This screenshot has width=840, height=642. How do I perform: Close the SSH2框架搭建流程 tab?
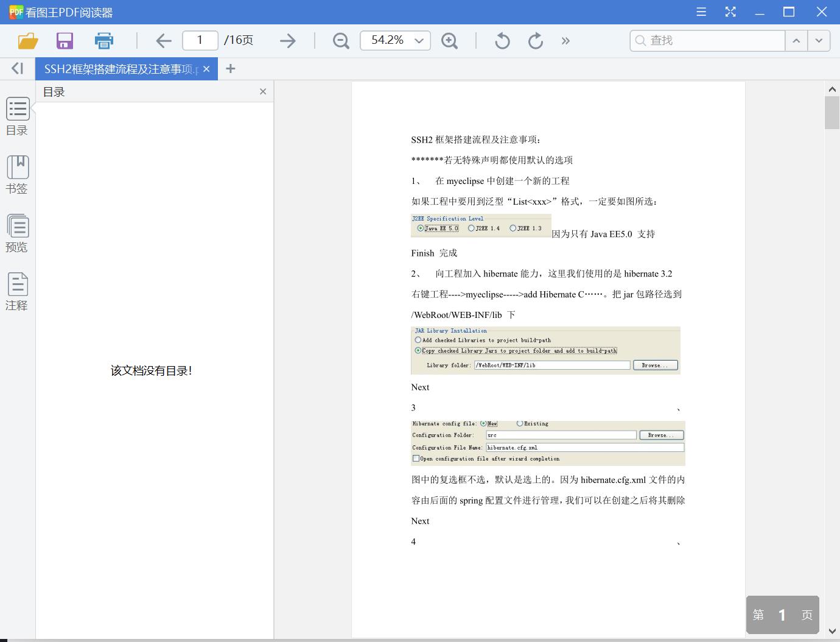pos(206,69)
